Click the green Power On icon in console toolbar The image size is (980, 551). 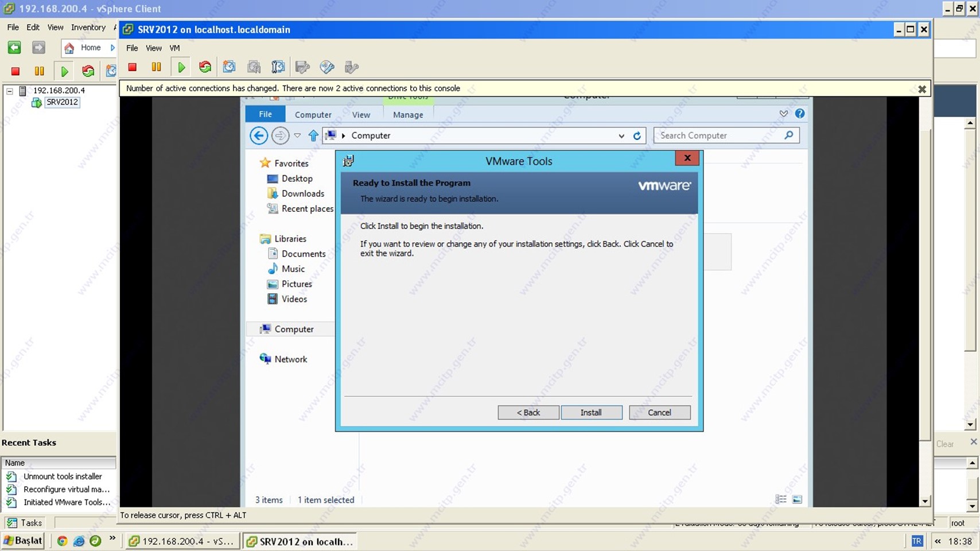coord(181,67)
